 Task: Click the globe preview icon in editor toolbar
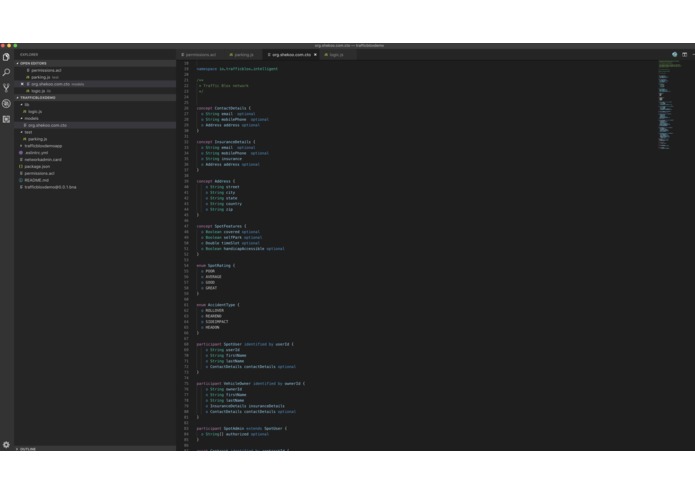(675, 54)
